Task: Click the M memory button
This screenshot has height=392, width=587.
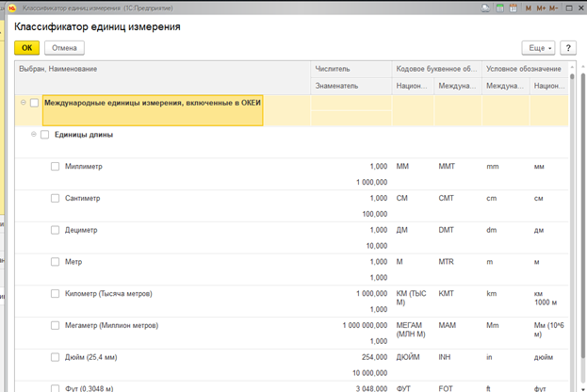Action: click(x=529, y=8)
